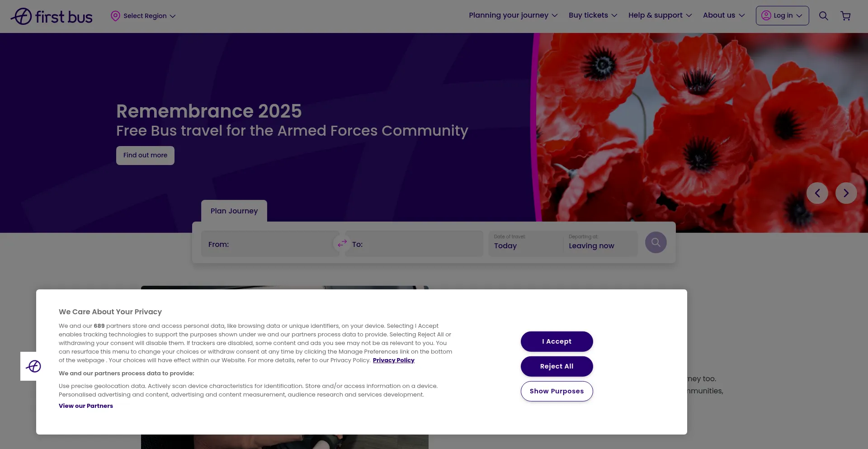
Task: Reject All cookies
Action: click(557, 366)
